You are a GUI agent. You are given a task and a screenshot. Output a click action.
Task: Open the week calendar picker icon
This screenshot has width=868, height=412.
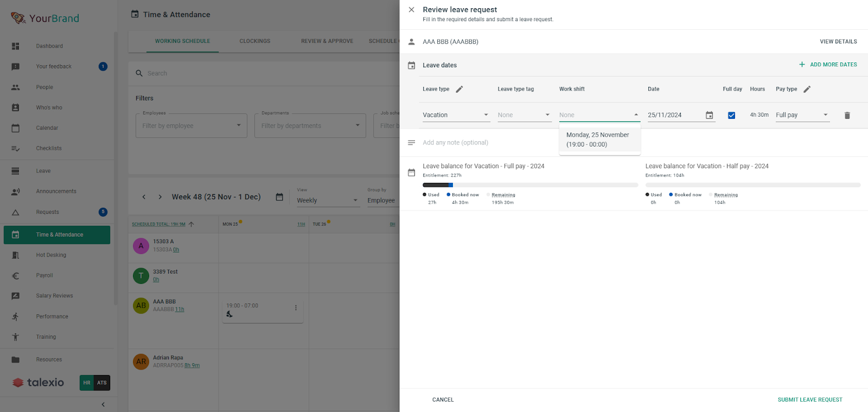coord(279,197)
